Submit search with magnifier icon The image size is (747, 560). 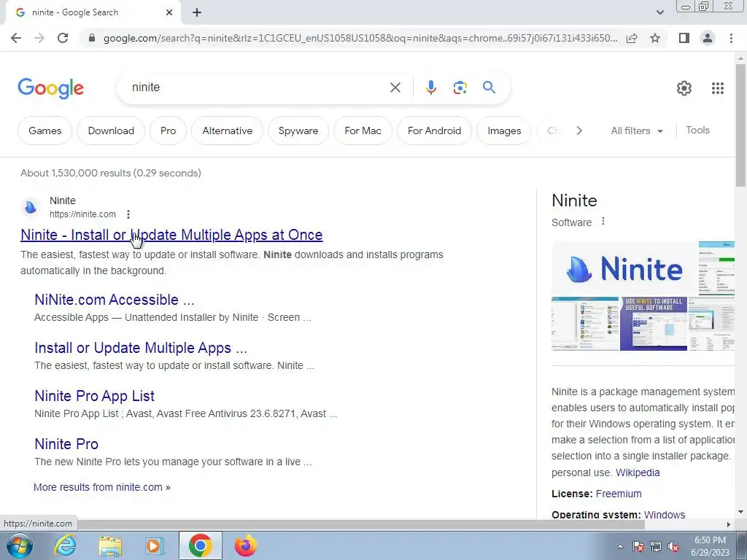(x=489, y=87)
